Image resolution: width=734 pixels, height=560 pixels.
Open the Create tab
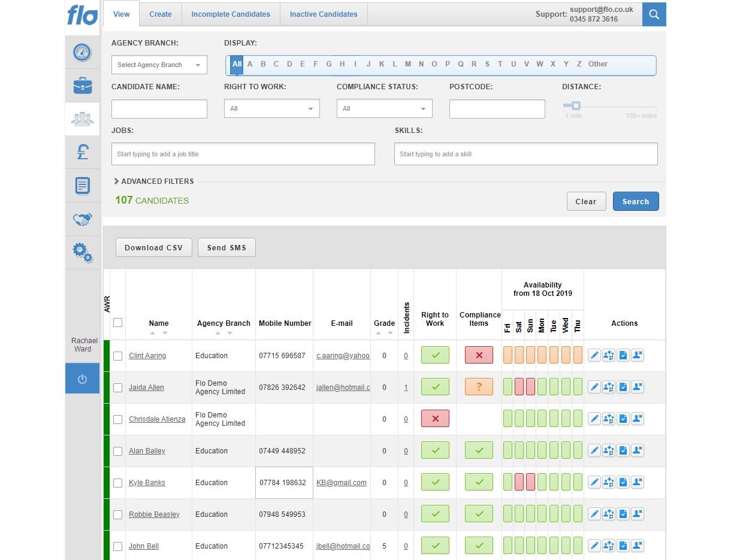(x=160, y=14)
